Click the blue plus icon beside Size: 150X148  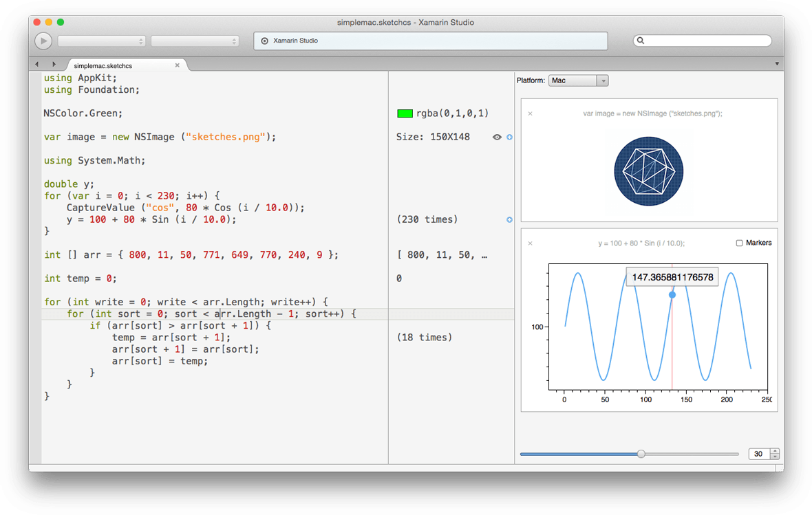tap(510, 137)
